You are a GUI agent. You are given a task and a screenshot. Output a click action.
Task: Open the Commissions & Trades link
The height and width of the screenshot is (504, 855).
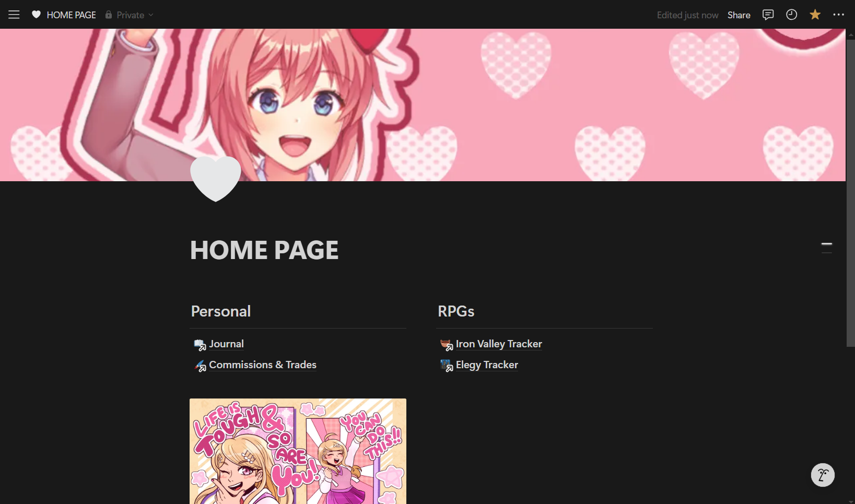click(263, 365)
